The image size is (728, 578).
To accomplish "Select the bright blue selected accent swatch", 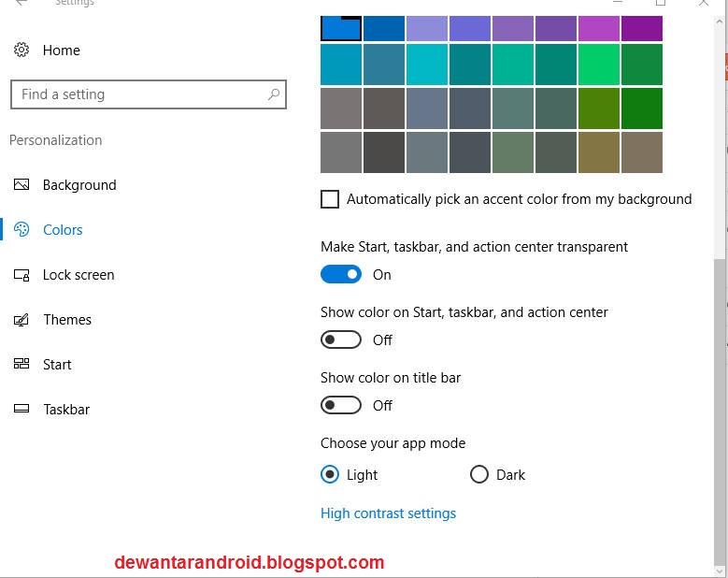I will pyautogui.click(x=341, y=28).
